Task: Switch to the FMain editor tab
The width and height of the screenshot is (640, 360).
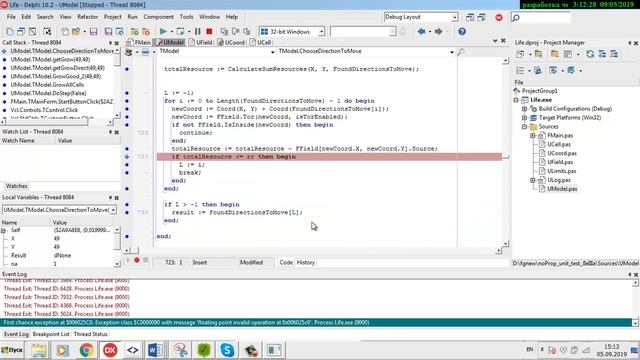Action: [139, 42]
